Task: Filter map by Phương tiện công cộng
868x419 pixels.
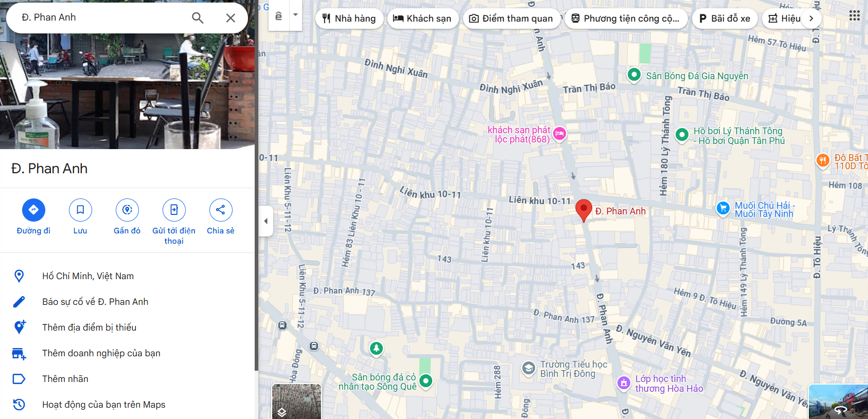Action: (626, 19)
